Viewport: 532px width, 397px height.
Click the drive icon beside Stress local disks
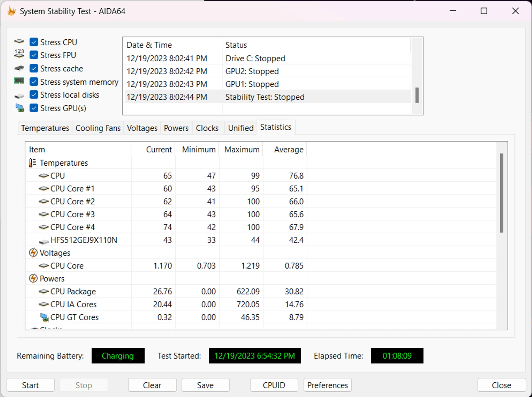point(19,96)
